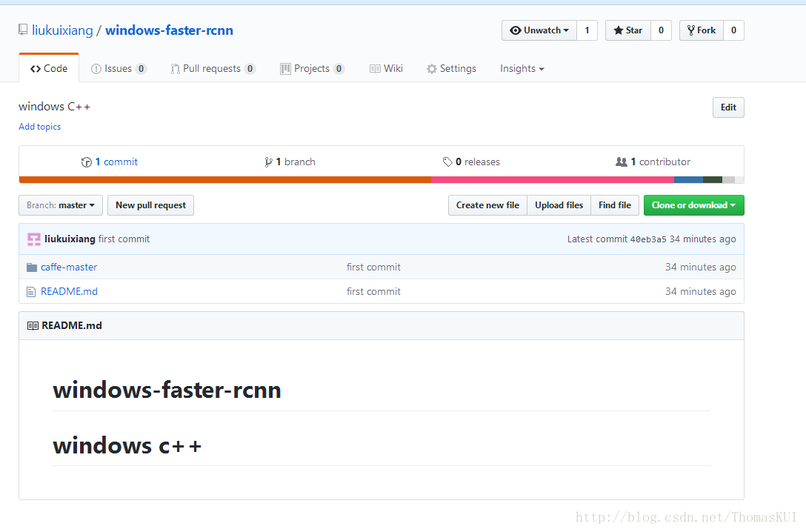Click Find file
The image size is (806, 532).
tap(615, 205)
